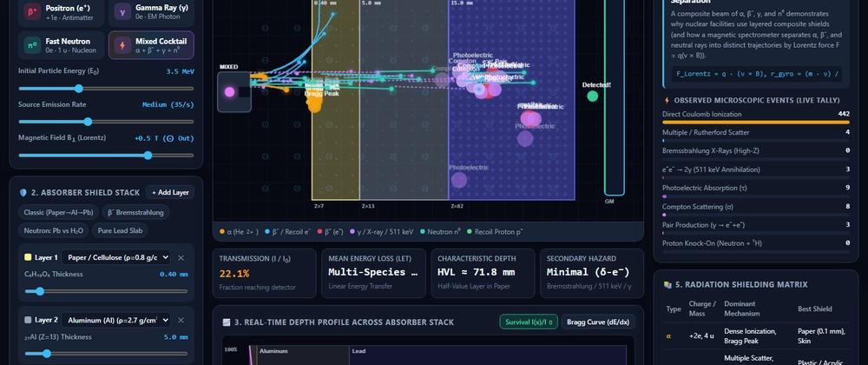
Task: Switch to Survival I(x)/I₀ view
Action: pyautogui.click(x=529, y=322)
